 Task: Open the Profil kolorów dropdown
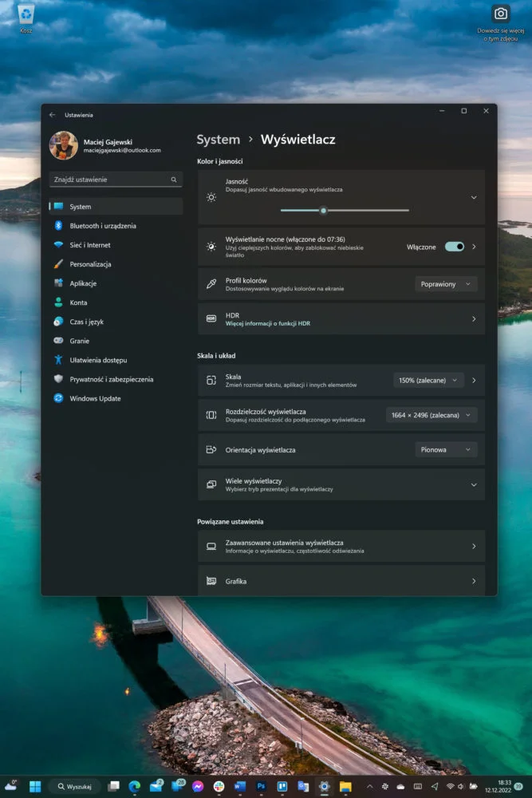pos(446,284)
